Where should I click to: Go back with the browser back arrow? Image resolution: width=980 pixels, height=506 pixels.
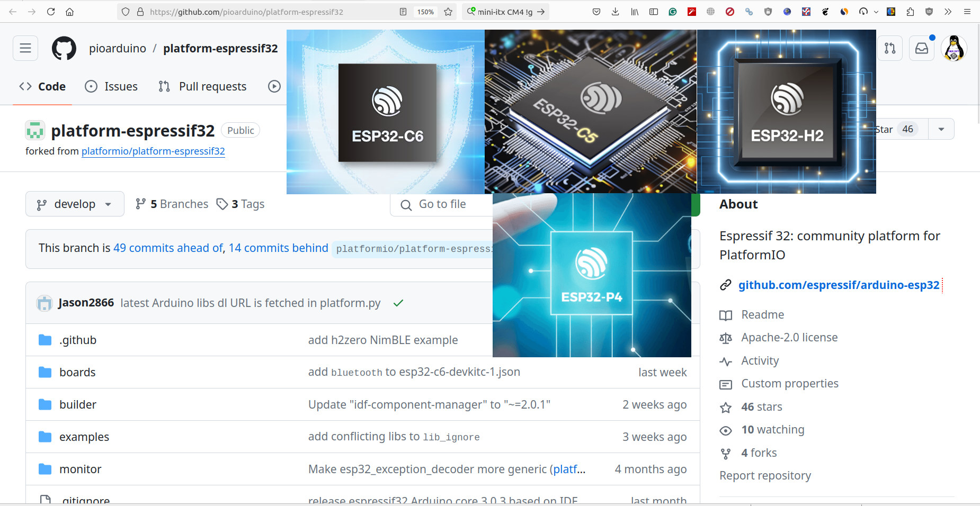coord(13,12)
